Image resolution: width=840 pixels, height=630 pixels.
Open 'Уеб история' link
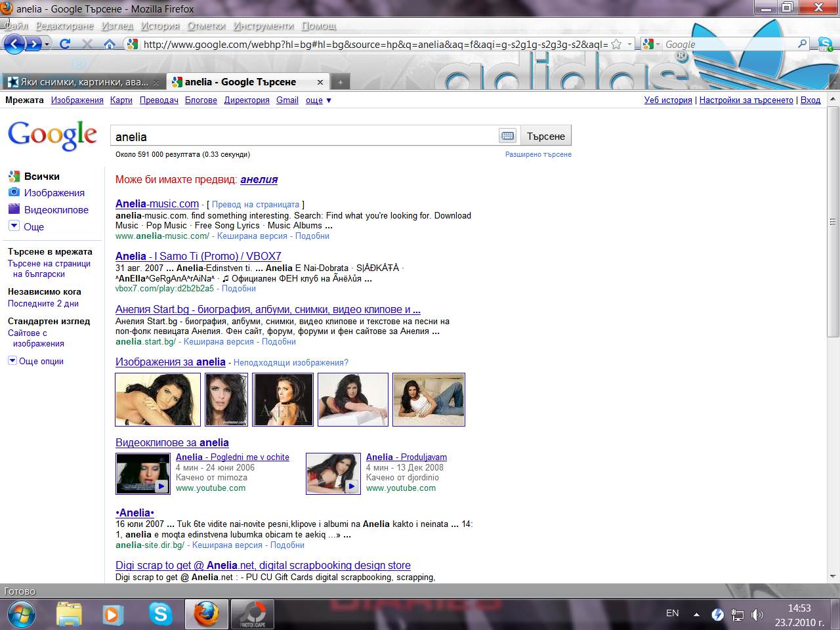(668, 100)
